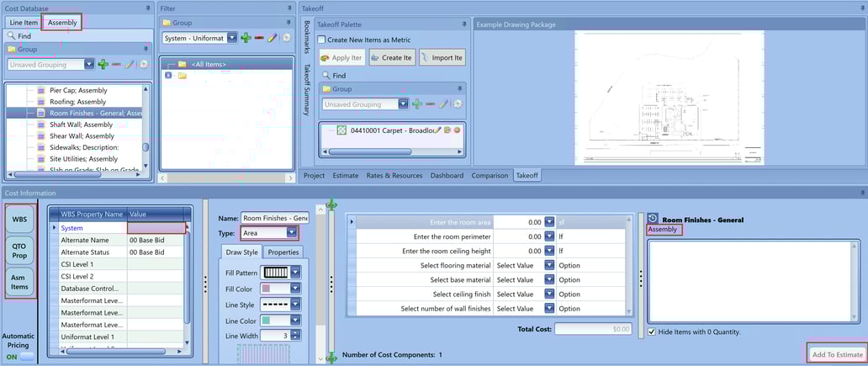This screenshot has width=868, height=366.
Task: Click Add To Estimate button
Action: (x=837, y=354)
